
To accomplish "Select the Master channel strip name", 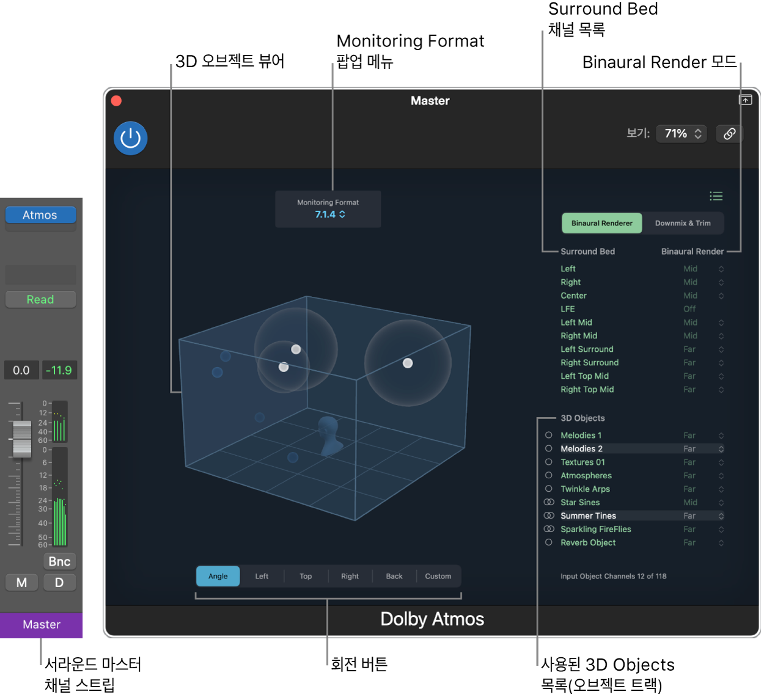I will [x=41, y=625].
